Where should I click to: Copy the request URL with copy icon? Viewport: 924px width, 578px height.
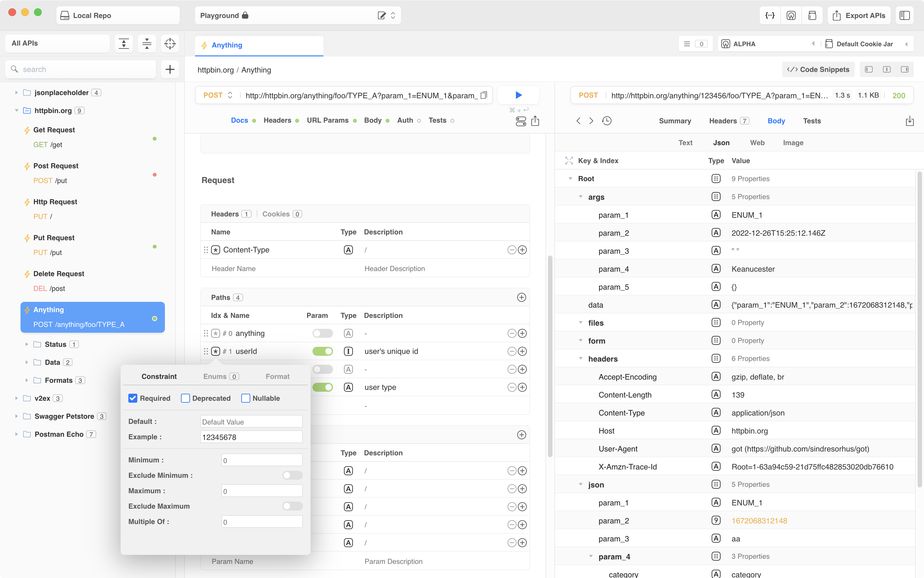click(484, 95)
